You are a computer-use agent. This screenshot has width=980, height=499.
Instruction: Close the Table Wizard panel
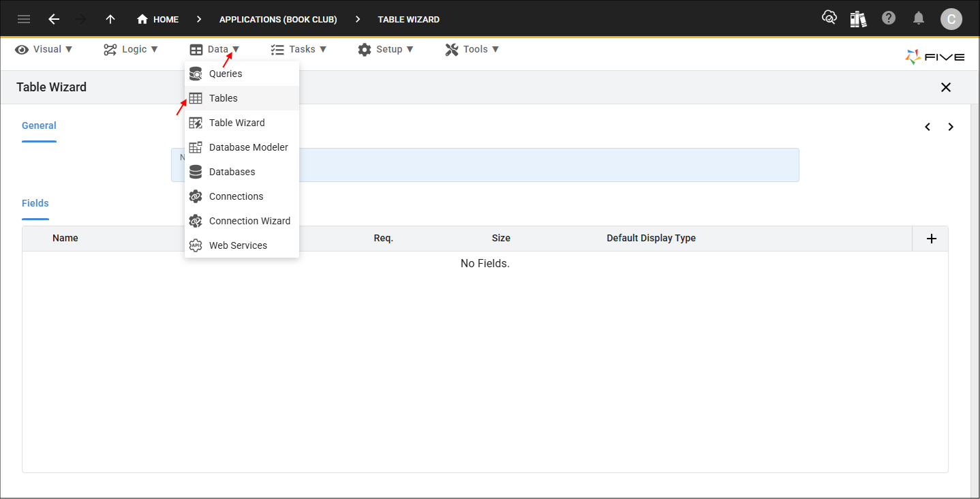pos(946,87)
